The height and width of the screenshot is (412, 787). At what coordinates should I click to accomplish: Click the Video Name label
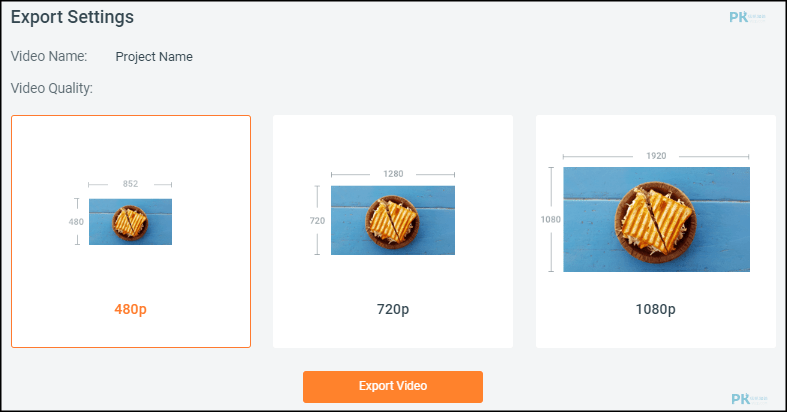click(x=49, y=56)
